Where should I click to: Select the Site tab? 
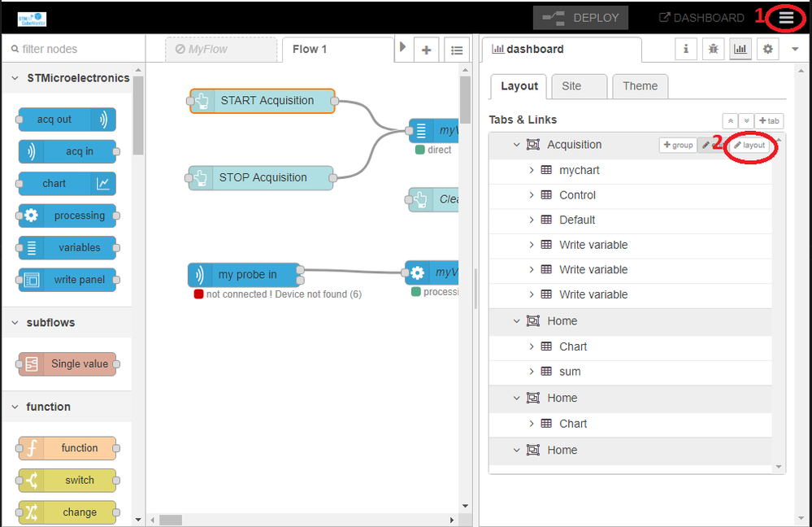click(x=579, y=86)
